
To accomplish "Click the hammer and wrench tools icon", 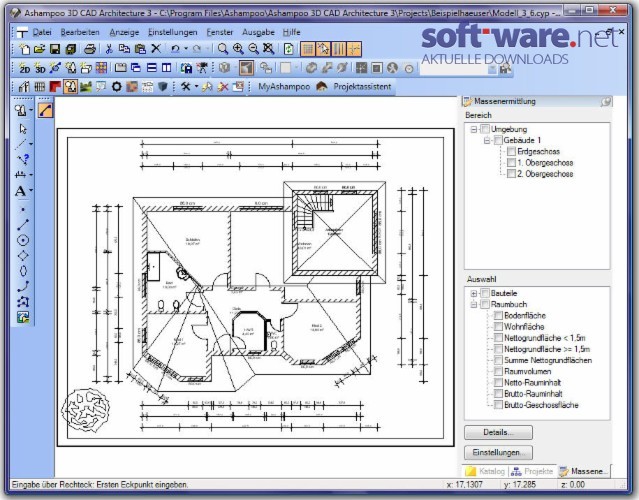I will [185, 86].
